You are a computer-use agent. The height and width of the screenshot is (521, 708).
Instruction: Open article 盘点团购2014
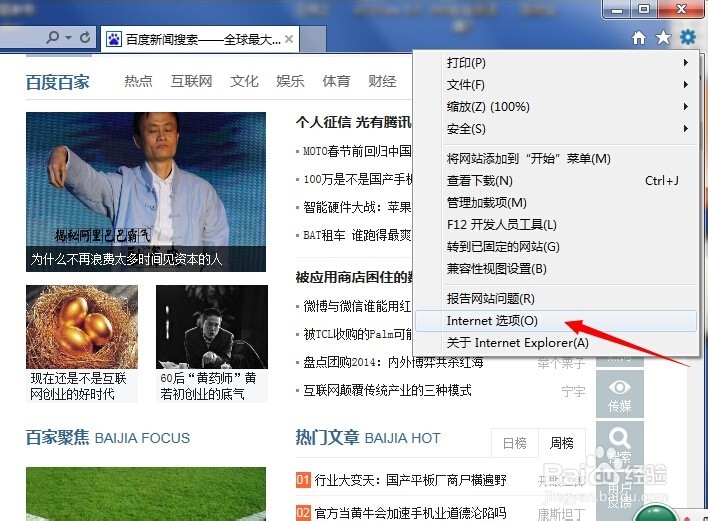[x=393, y=362]
